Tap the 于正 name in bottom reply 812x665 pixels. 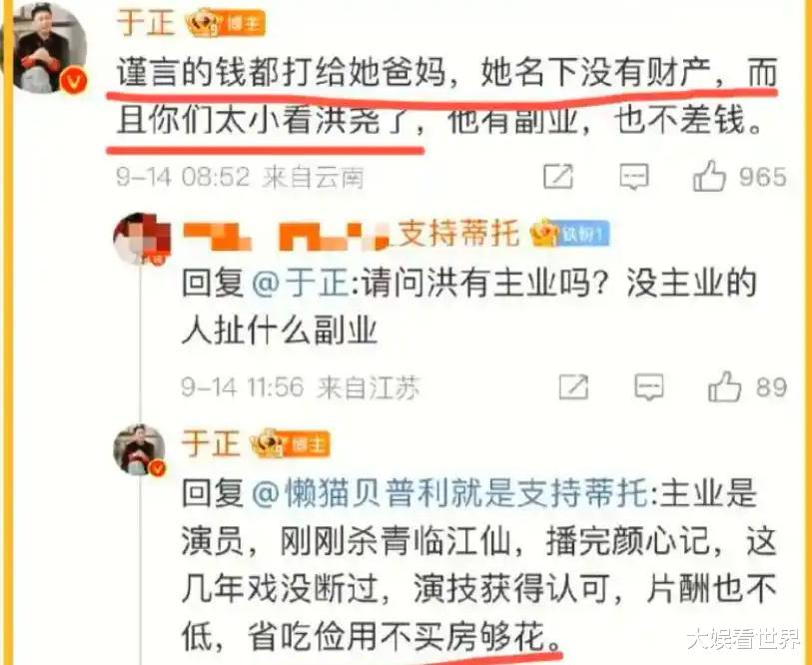(x=211, y=444)
